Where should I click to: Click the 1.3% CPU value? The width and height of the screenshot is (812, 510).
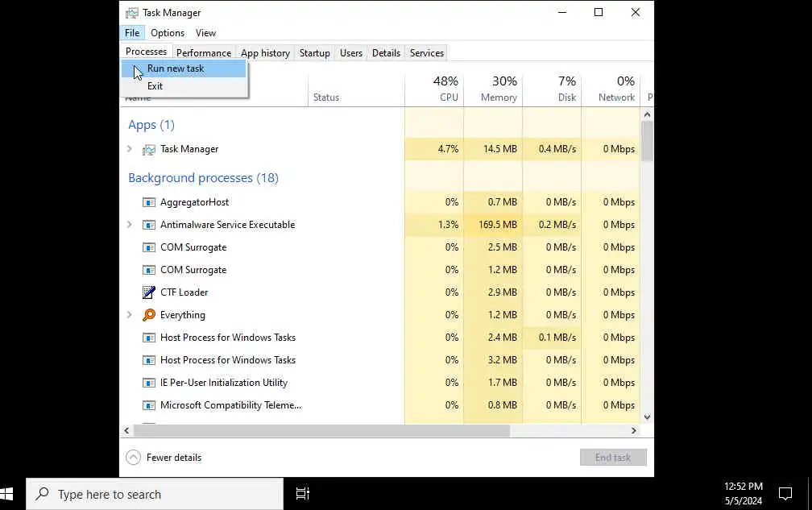448,225
